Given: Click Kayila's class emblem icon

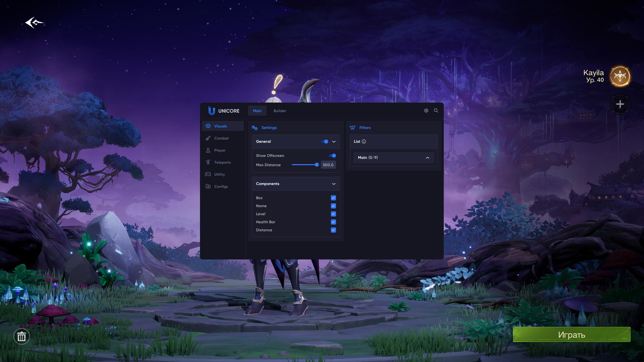Looking at the screenshot, I should 620,76.
